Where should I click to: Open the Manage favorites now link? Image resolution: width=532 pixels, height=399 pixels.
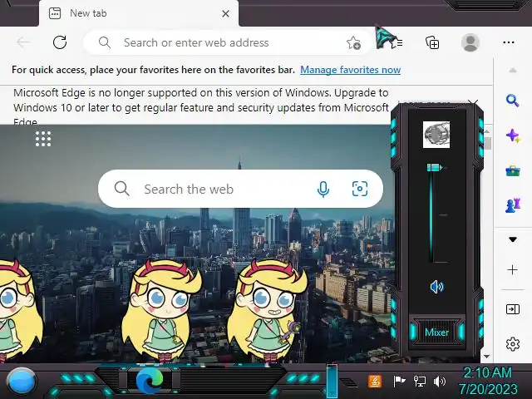pos(350,70)
